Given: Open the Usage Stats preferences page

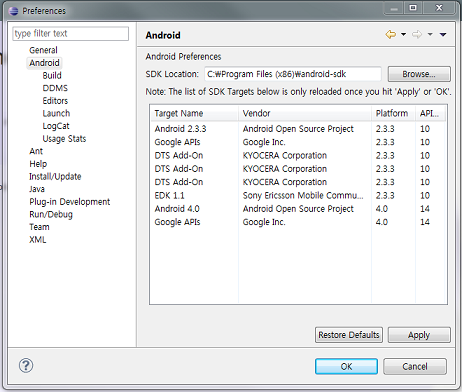Looking at the screenshot, I should 64,139.
